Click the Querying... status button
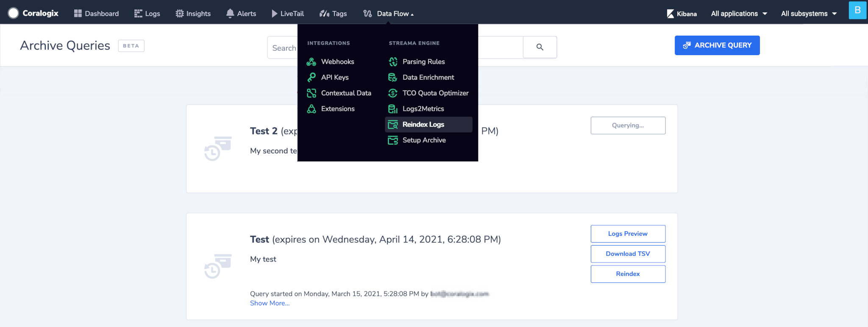 [628, 126]
